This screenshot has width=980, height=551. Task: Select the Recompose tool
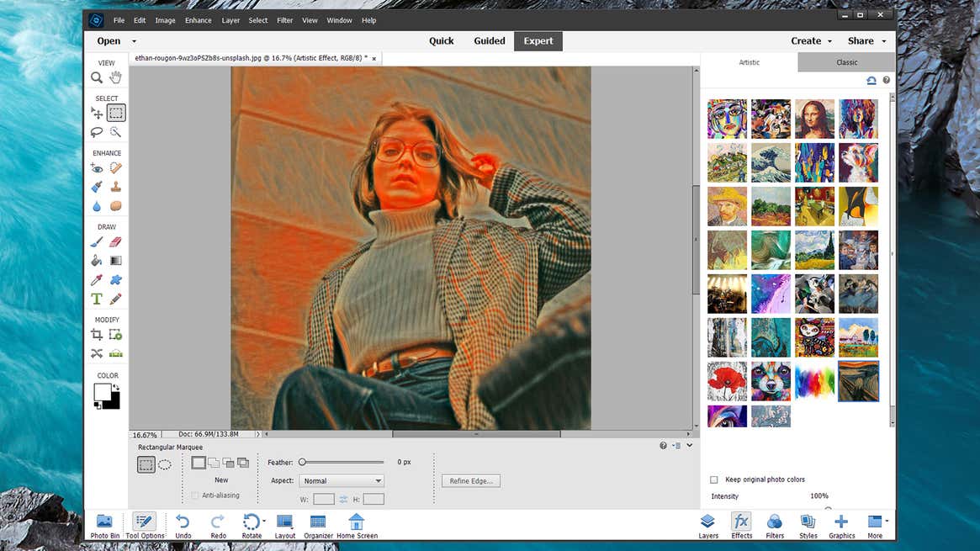coord(115,335)
